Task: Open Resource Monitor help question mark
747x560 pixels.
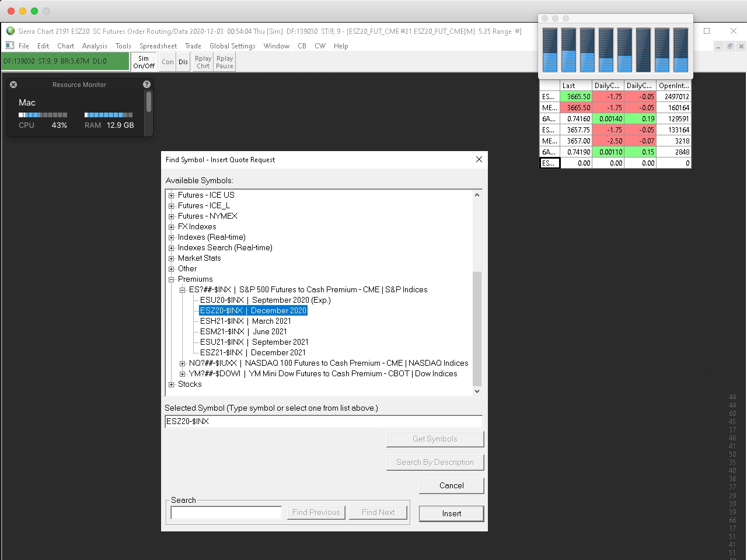Action: 146,85
